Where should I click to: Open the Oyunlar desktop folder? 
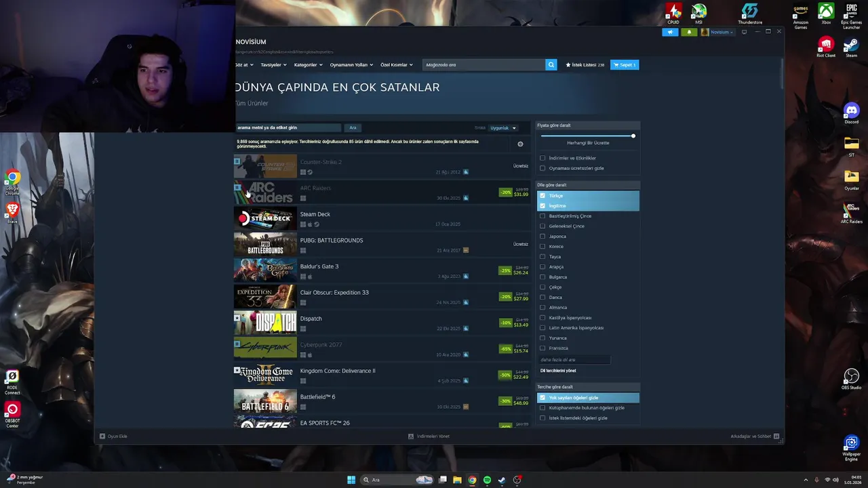[852, 179]
